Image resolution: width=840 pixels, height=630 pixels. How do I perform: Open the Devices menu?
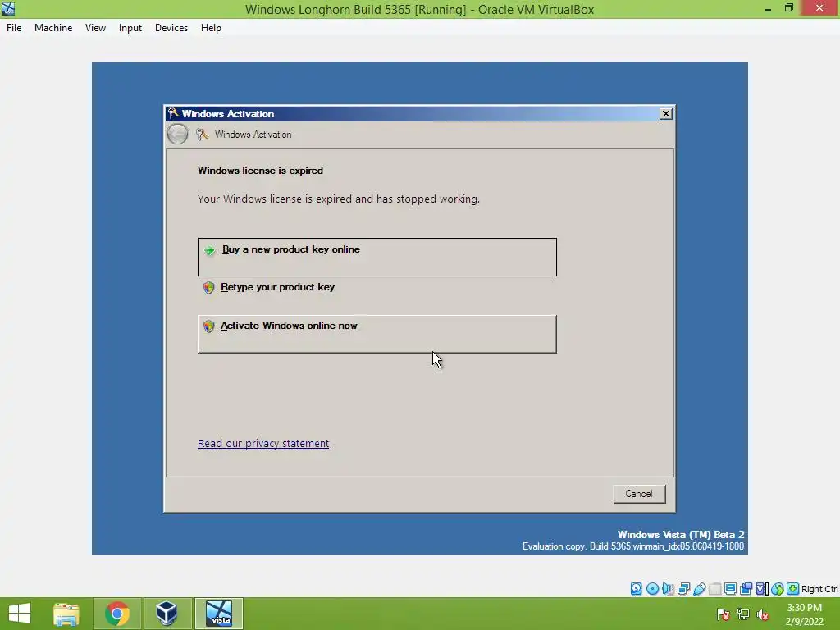click(171, 28)
